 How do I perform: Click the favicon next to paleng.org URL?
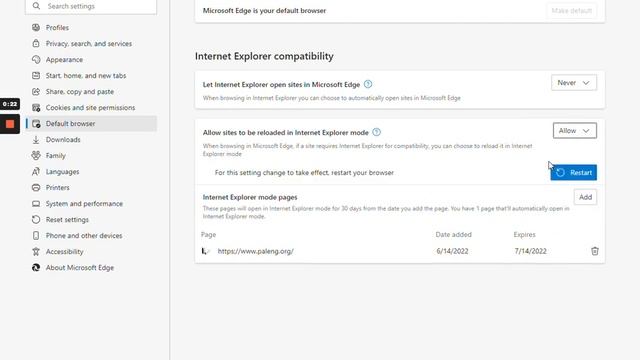click(206, 251)
